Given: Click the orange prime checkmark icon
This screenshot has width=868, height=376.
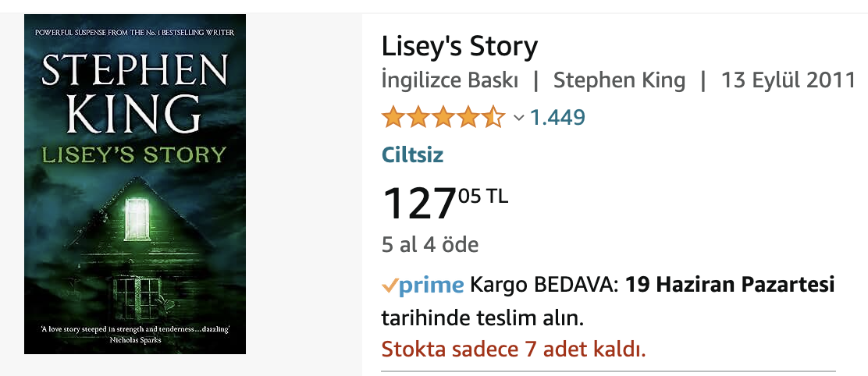Looking at the screenshot, I should 390,286.
